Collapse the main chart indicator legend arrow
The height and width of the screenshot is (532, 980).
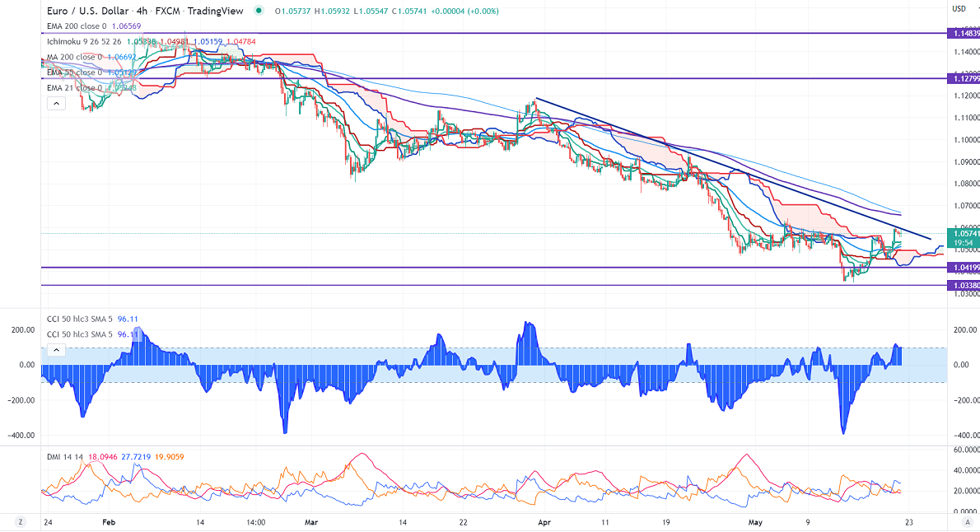pos(56,104)
